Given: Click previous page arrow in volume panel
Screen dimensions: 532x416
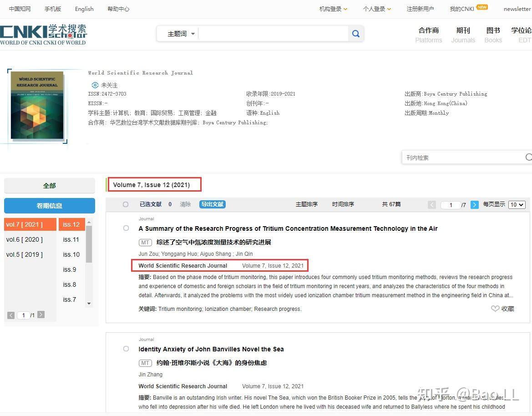Looking at the screenshot, I should pyautogui.click(x=11, y=315).
